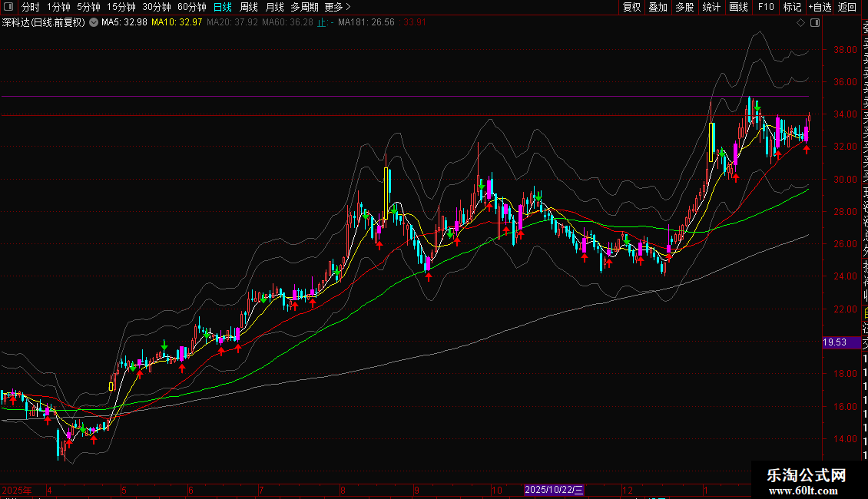Open the indicator dropdown beside 深科达 title
This screenshot has height=499, width=868.
pyautogui.click(x=94, y=22)
